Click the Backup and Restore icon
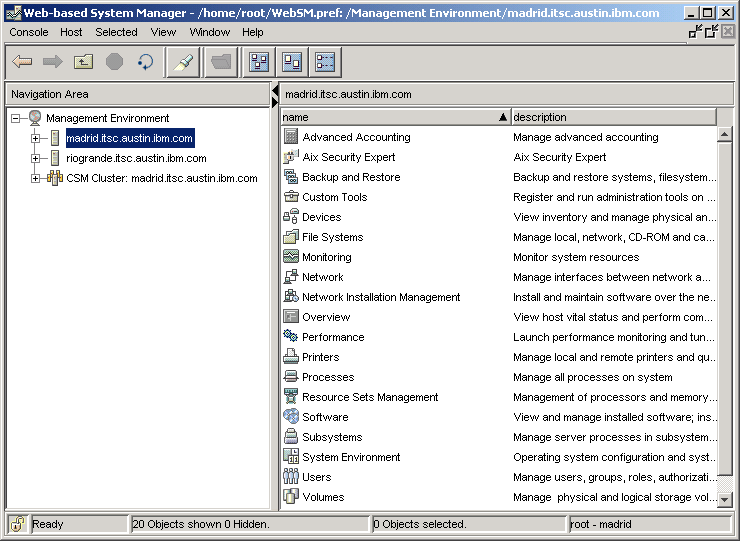This screenshot has height=541, width=740. pyautogui.click(x=291, y=177)
